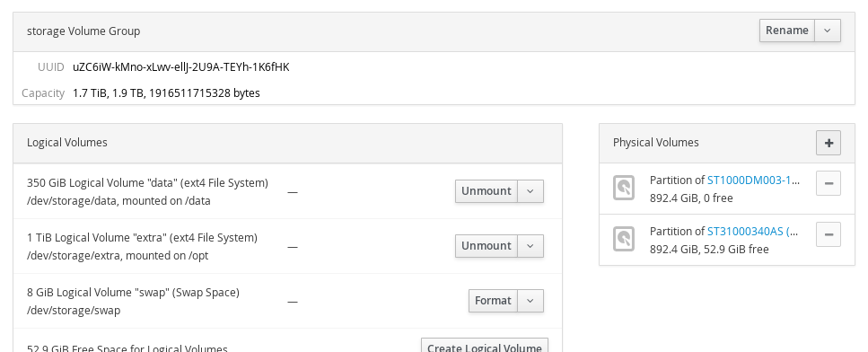
Task: Open the ST1000DM003 drive link
Action: click(753, 180)
